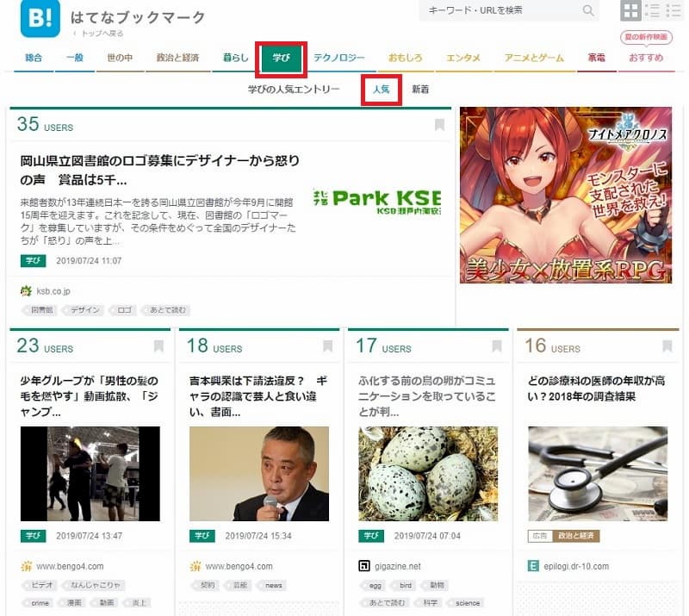Open the 17 USERS bookmark count
689x616 pixels.
coord(383,346)
